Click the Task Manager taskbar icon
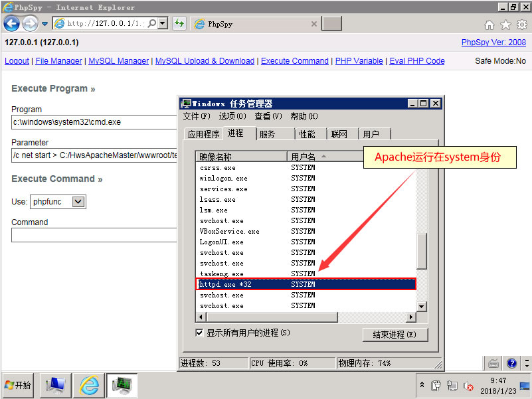 pos(122,385)
